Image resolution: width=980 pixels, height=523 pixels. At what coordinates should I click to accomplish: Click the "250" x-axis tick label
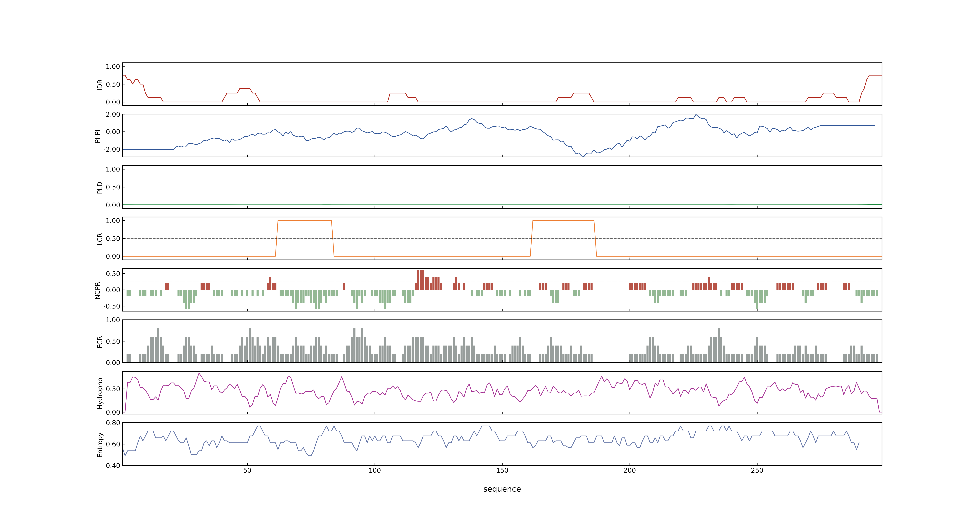click(757, 470)
